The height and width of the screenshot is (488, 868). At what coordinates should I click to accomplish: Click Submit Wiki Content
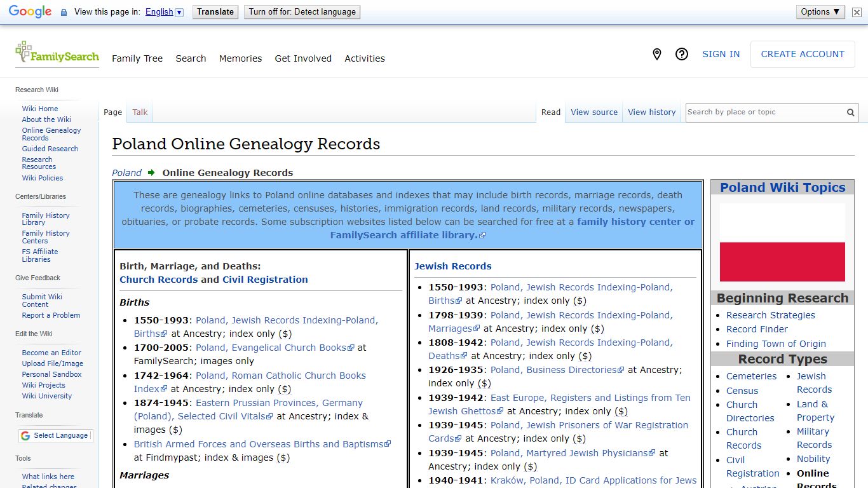(x=42, y=301)
